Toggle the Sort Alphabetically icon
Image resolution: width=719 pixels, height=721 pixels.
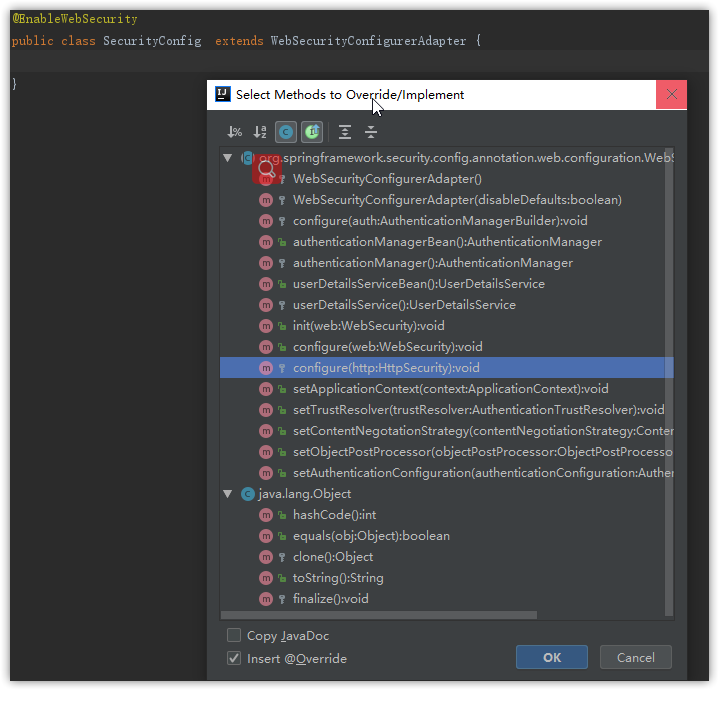tap(260, 132)
